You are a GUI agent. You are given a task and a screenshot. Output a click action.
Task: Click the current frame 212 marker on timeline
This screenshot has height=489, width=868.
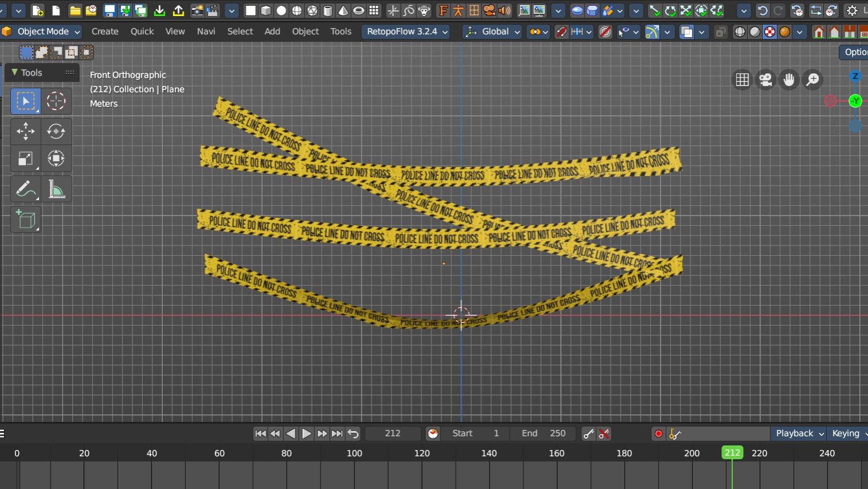click(x=732, y=453)
